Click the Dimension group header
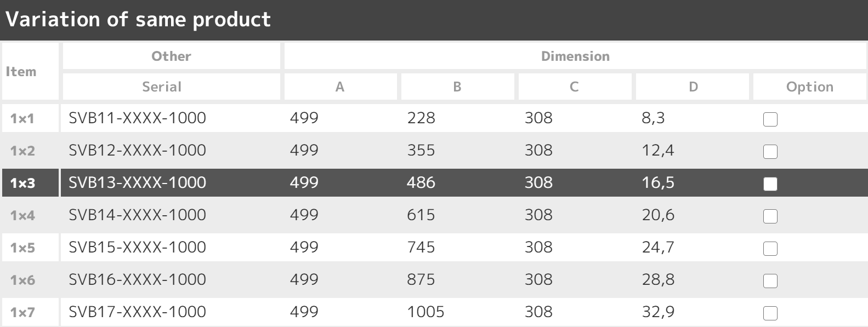 click(575, 56)
